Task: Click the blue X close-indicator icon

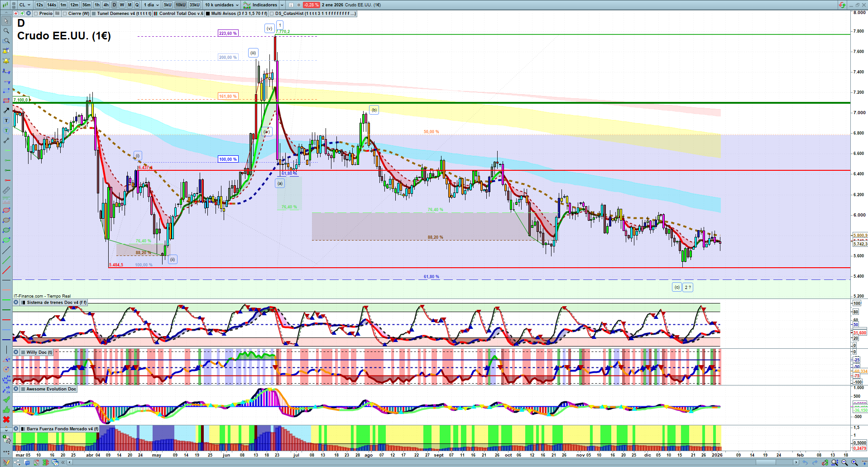Action: pyautogui.click(x=29, y=14)
